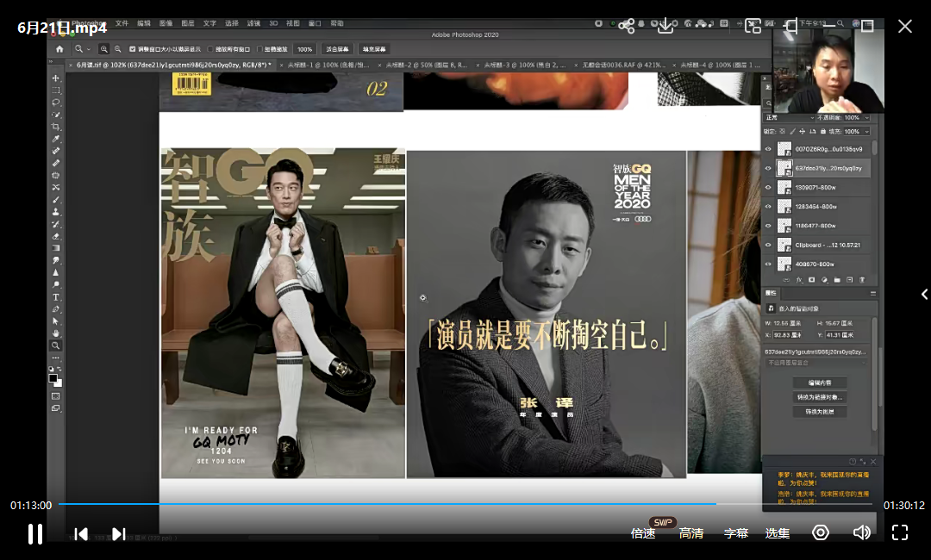Click the foreground color swatch
This screenshot has width=931, height=560.
tap(53, 378)
